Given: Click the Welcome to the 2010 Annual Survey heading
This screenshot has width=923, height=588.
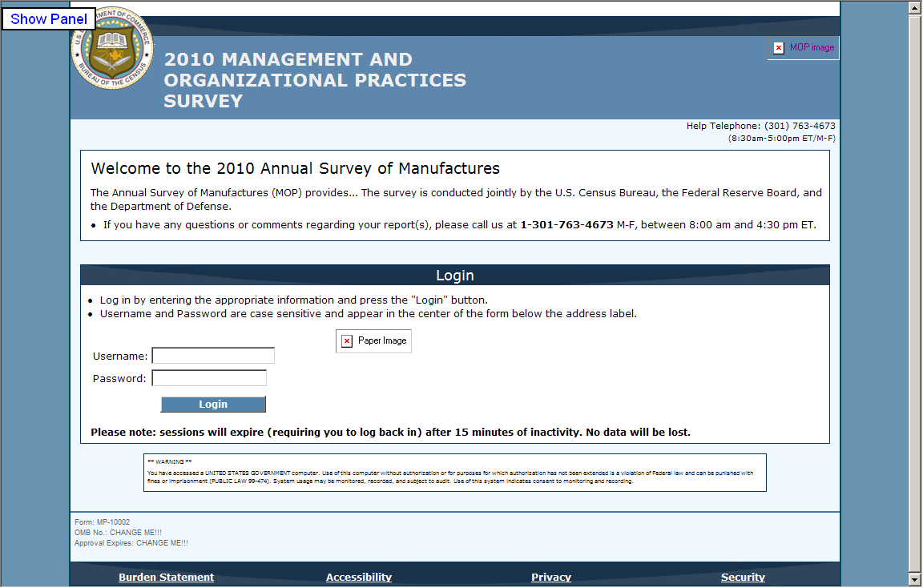Looking at the screenshot, I should tap(295, 168).
